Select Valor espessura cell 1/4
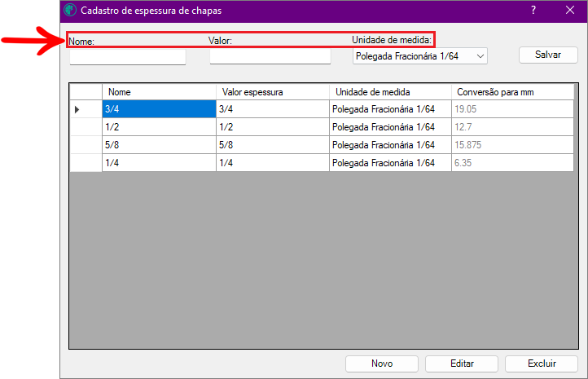The height and width of the screenshot is (379, 588). pos(273,163)
